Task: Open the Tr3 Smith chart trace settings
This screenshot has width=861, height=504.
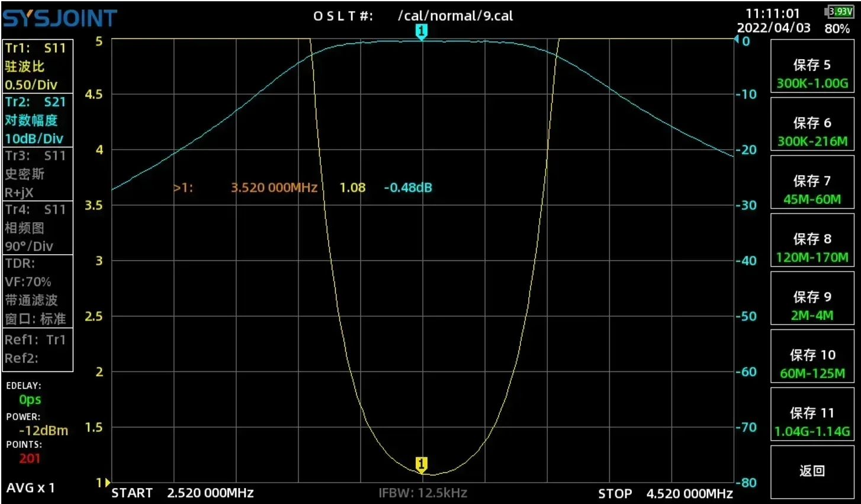Action: tap(37, 174)
